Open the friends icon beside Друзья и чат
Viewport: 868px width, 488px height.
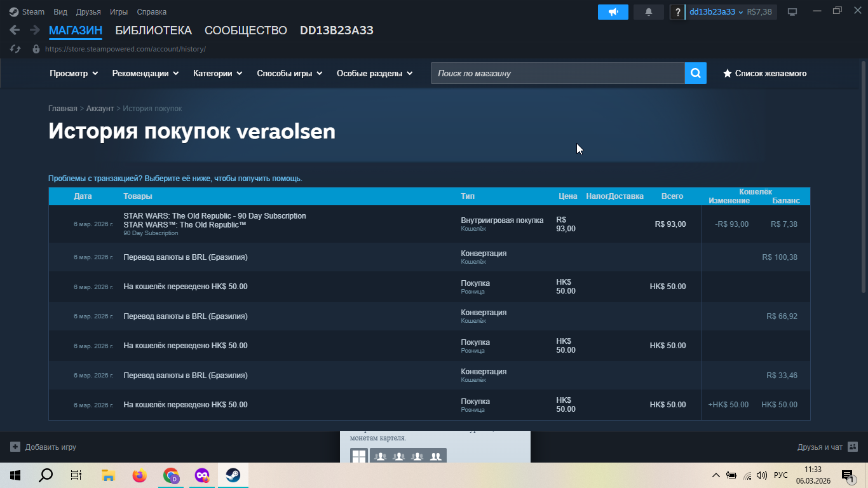tap(853, 447)
